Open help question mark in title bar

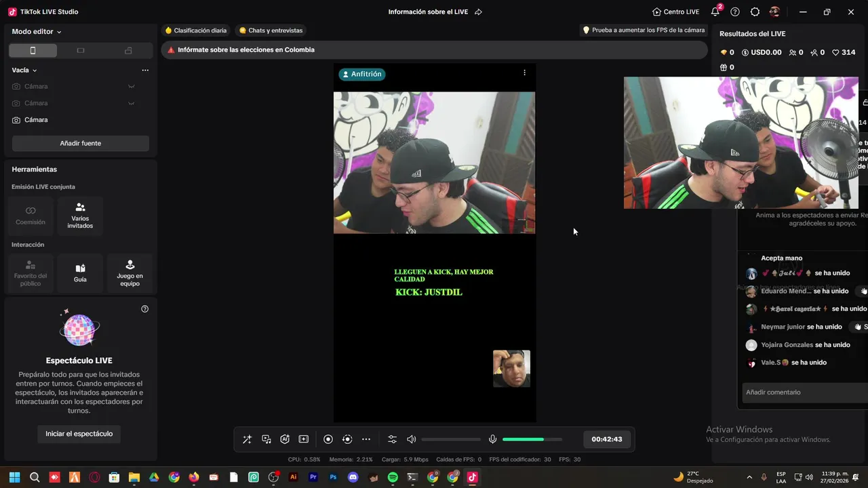click(735, 12)
